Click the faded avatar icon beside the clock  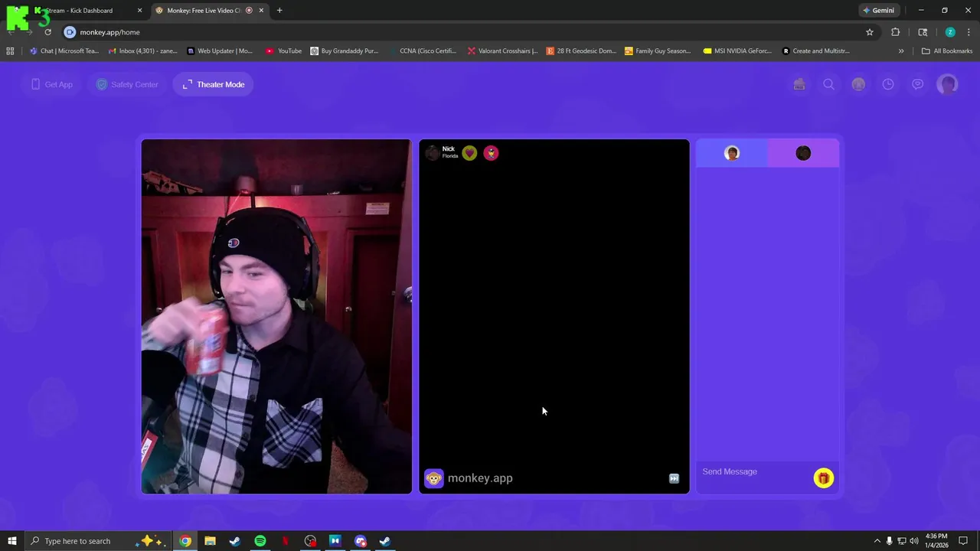tap(858, 84)
